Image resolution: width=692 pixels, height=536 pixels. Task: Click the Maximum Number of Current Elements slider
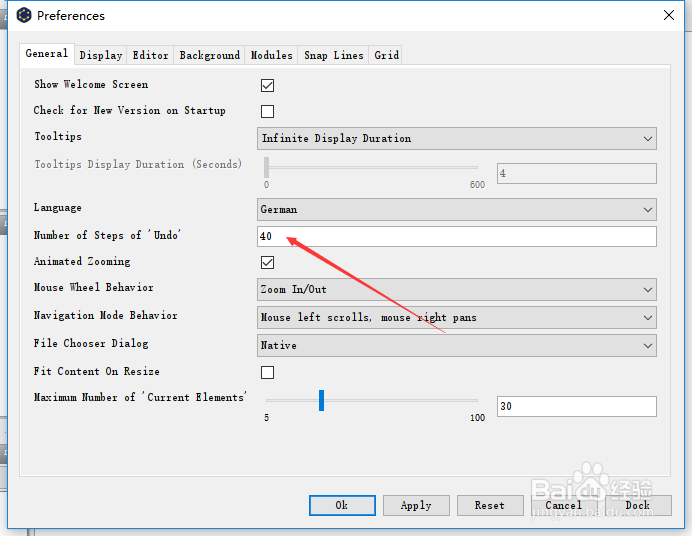(372, 401)
